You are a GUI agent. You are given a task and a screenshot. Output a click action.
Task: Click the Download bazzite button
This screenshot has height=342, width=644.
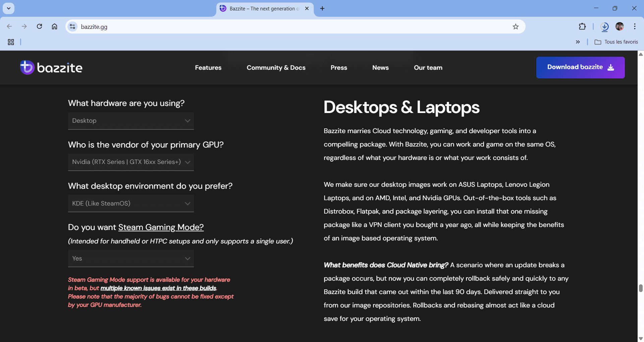[x=580, y=67]
